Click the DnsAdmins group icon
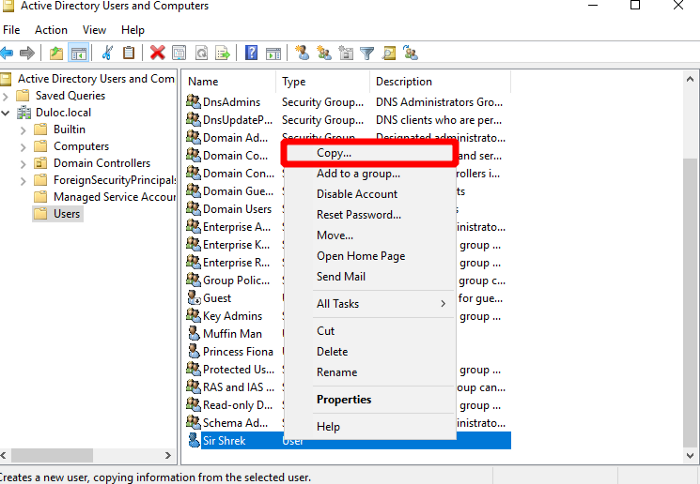 [193, 102]
